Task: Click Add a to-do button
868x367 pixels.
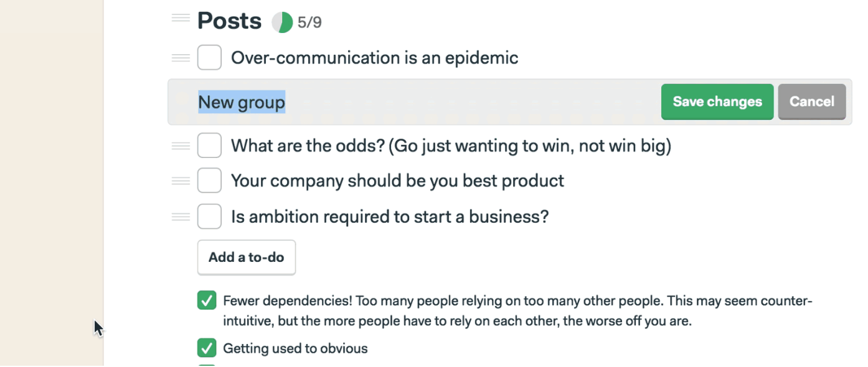Action: coord(247,257)
